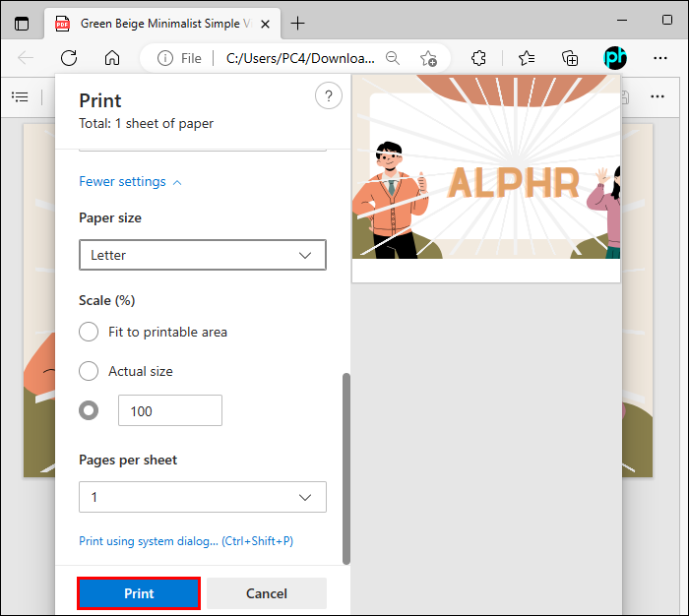Open the PDF table of contents icon
Viewport: 689px width, 616px height.
point(21,96)
